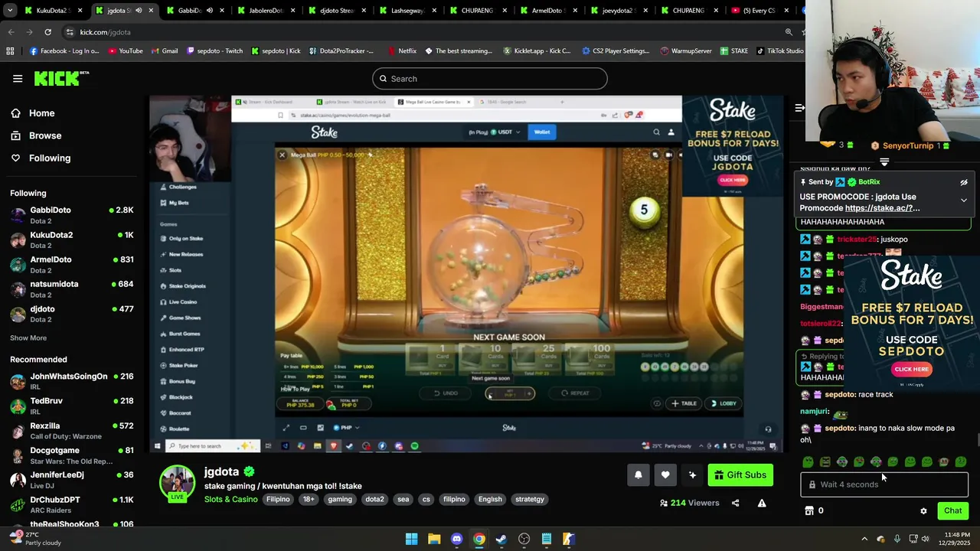Viewport: 980px width, 551px height.
Task: Open chat settings gear icon
Action: pos(923,510)
